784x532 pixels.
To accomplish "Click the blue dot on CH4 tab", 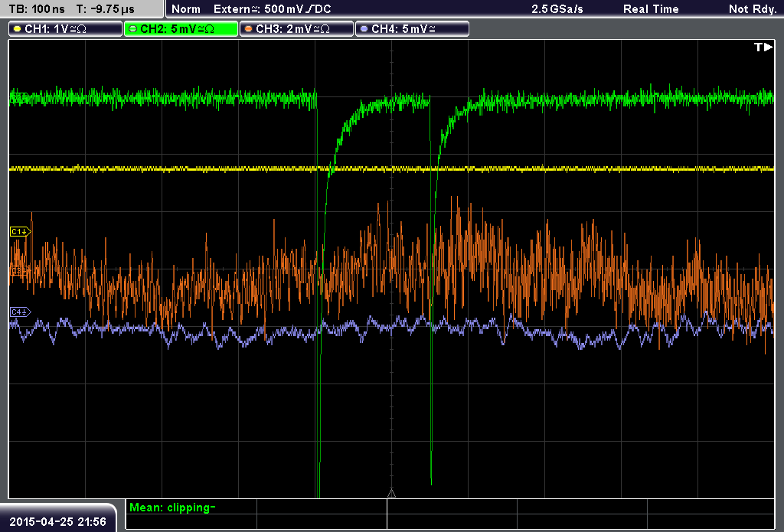I will (364, 29).
